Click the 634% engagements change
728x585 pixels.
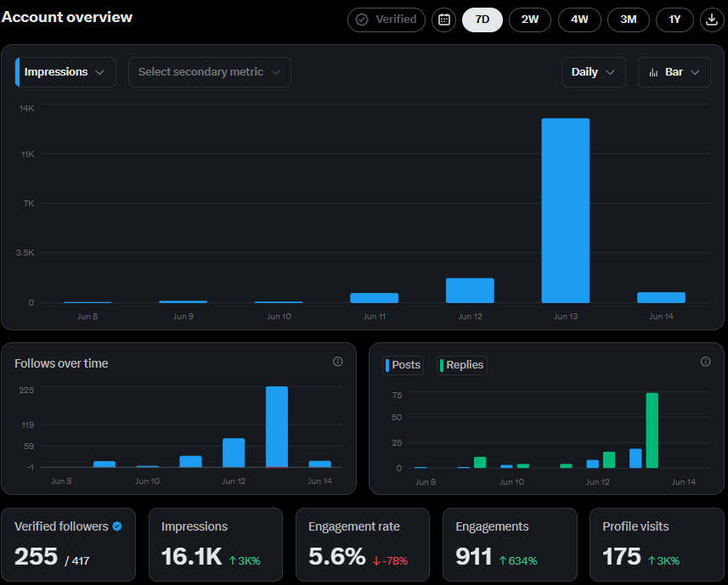coord(518,561)
